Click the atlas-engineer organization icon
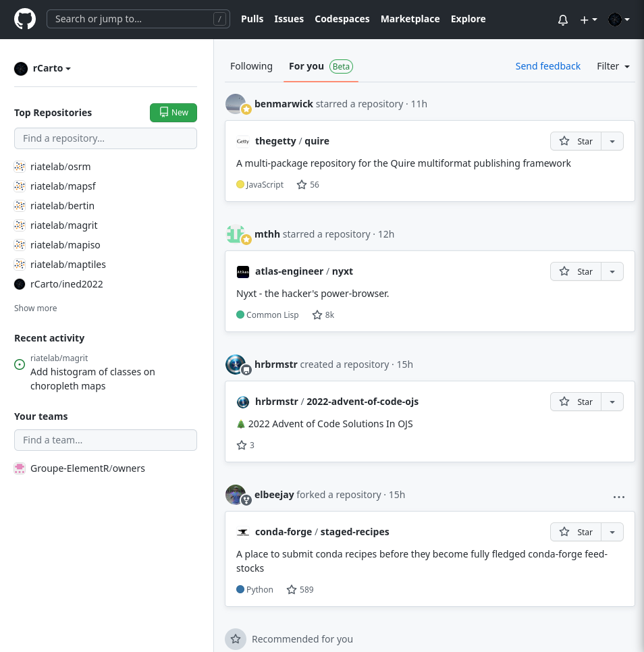 (x=243, y=272)
